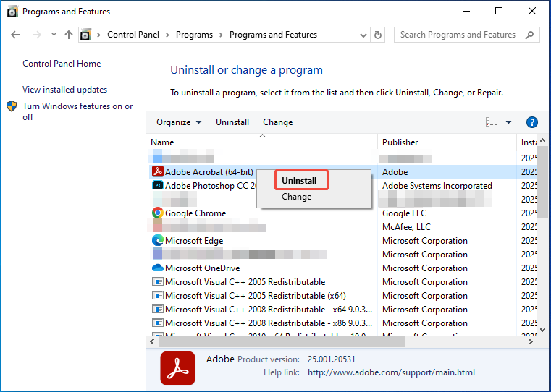Click Change in the toolbar

277,122
